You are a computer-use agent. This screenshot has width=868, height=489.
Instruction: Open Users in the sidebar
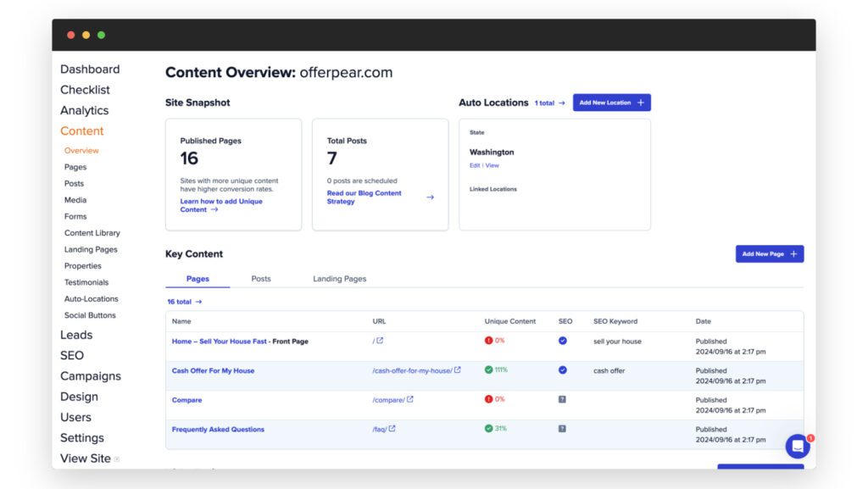pyautogui.click(x=75, y=417)
